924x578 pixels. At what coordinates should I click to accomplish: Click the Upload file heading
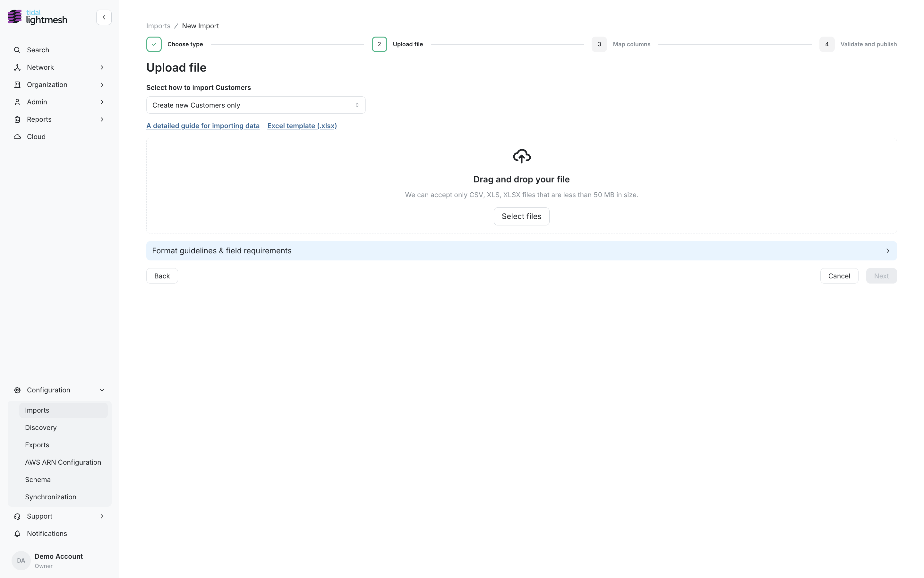pos(176,68)
